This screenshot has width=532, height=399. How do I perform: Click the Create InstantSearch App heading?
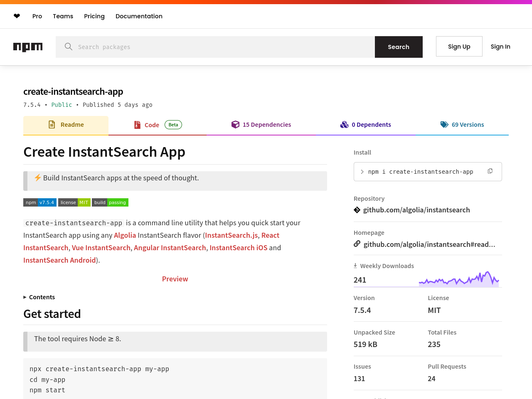(104, 152)
